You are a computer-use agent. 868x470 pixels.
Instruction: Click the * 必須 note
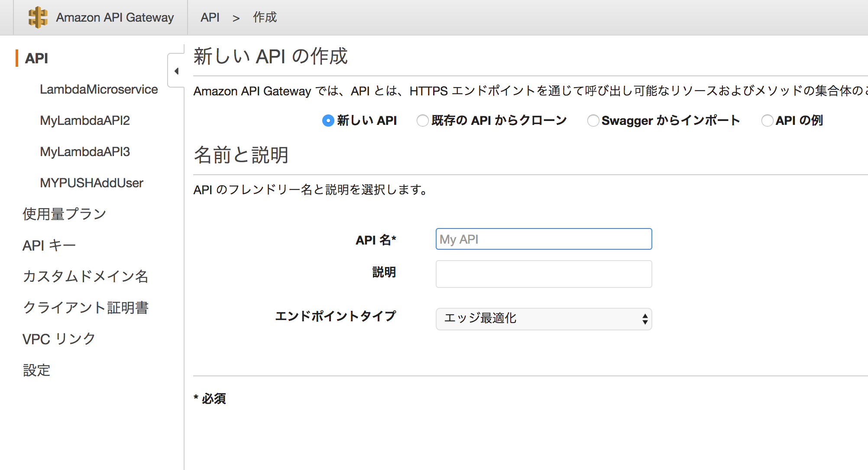point(210,398)
